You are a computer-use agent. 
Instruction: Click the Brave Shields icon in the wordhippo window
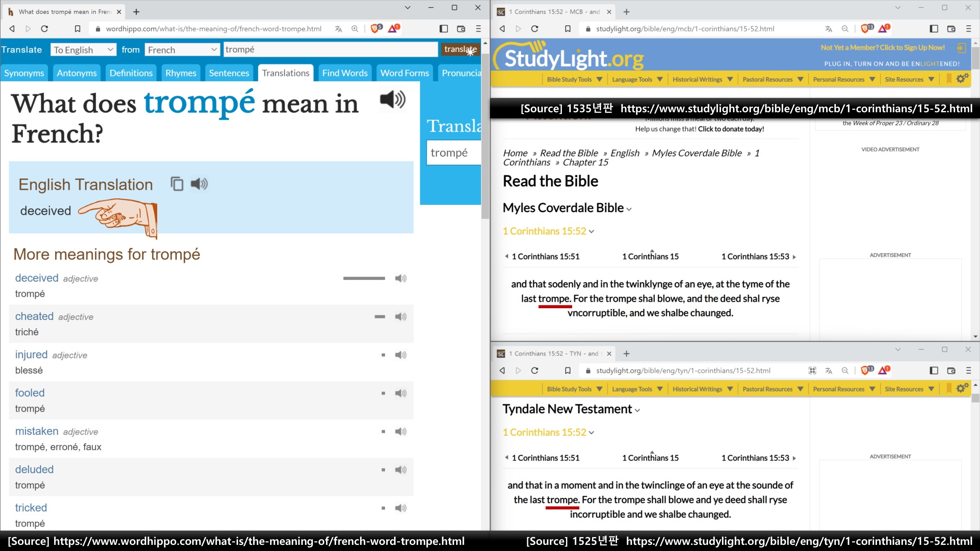tap(375, 29)
